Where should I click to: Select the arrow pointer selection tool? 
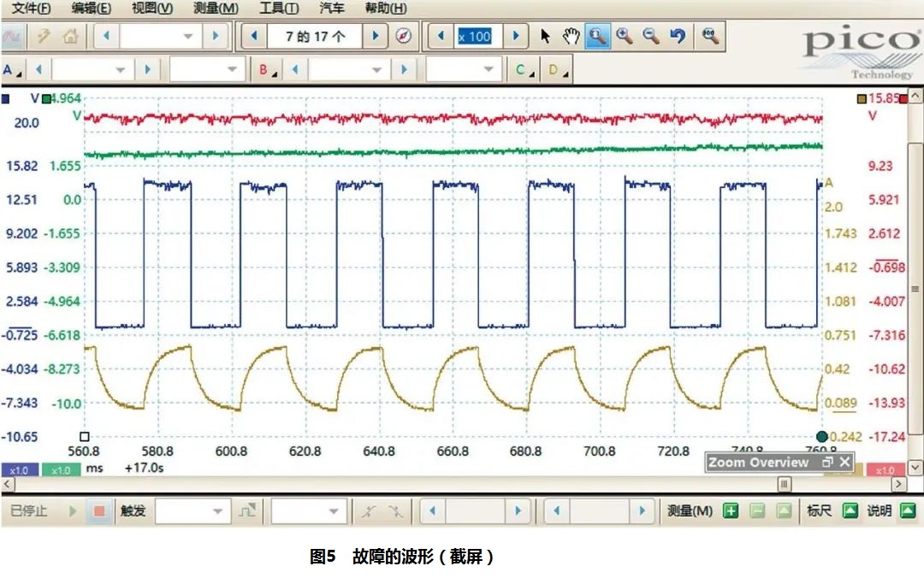click(x=545, y=37)
